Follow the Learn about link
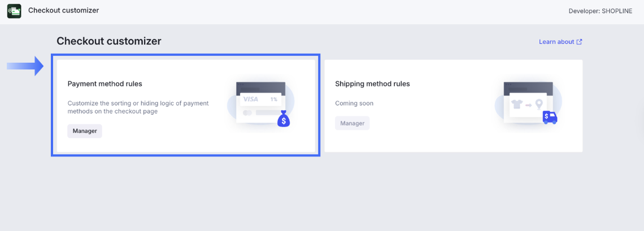Image resolution: width=644 pixels, height=231 pixels. pyautogui.click(x=556, y=42)
